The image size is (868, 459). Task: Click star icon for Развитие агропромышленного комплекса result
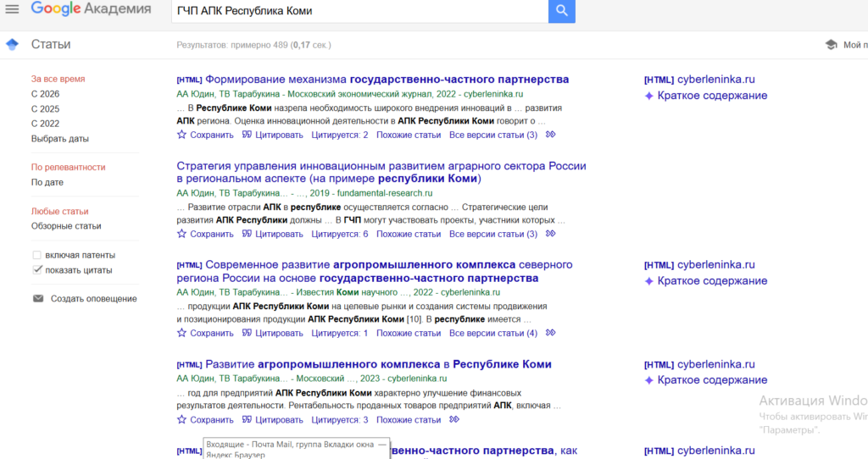pyautogui.click(x=181, y=419)
